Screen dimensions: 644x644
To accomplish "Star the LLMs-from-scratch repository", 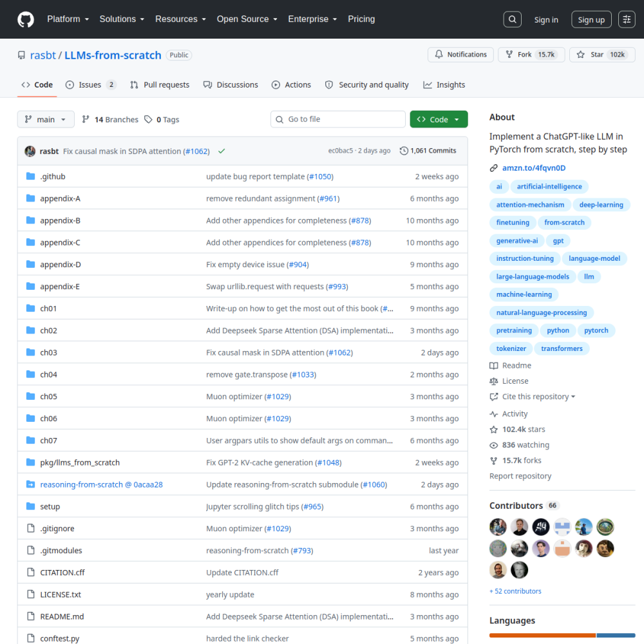I will (x=602, y=55).
